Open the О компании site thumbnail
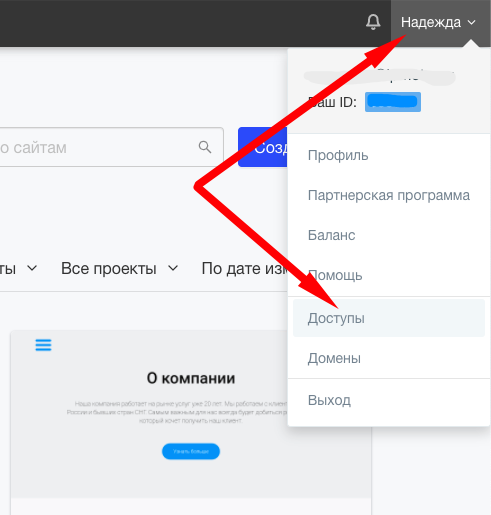Screen dimensions: 491x515 (191, 414)
